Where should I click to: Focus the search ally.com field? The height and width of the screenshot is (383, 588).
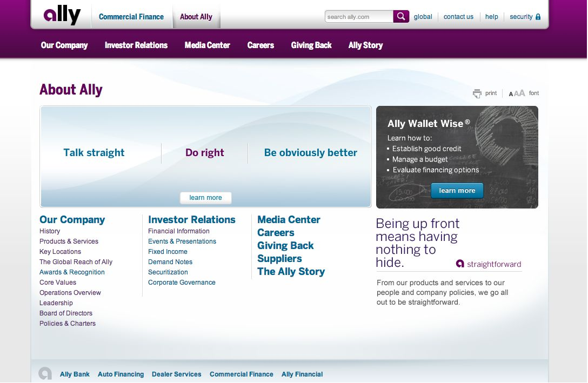coord(359,17)
